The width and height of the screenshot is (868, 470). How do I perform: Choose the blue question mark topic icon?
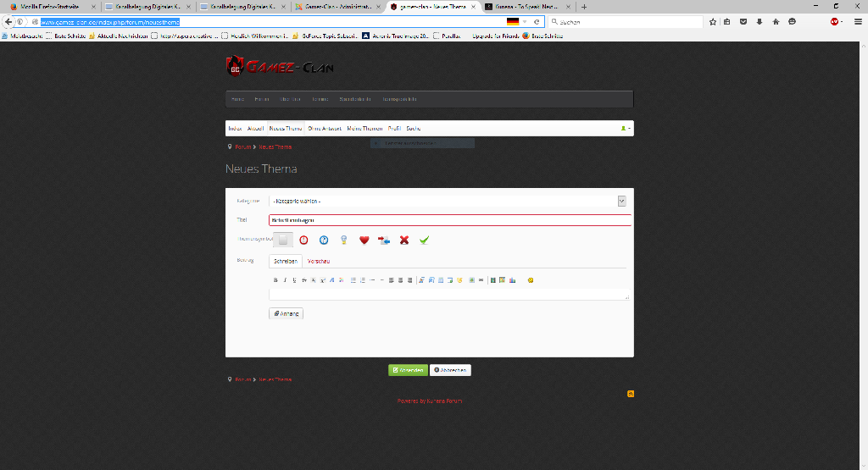(x=324, y=241)
